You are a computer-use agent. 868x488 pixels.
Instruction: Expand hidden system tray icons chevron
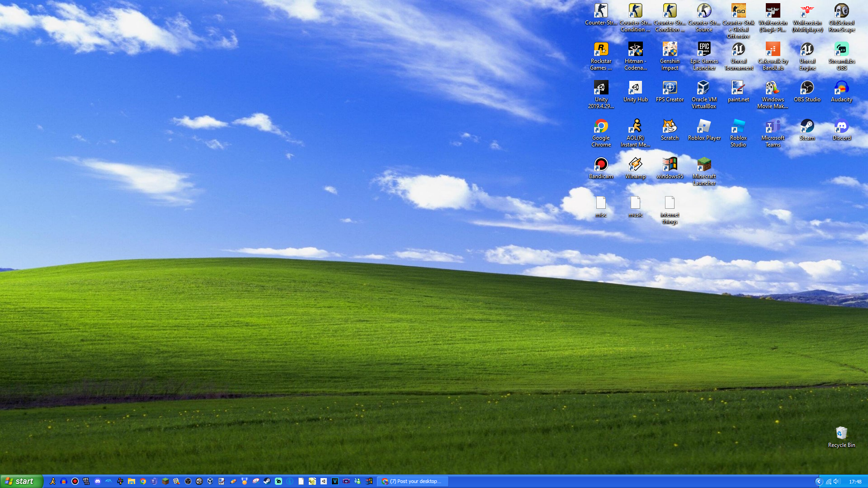[x=819, y=481]
